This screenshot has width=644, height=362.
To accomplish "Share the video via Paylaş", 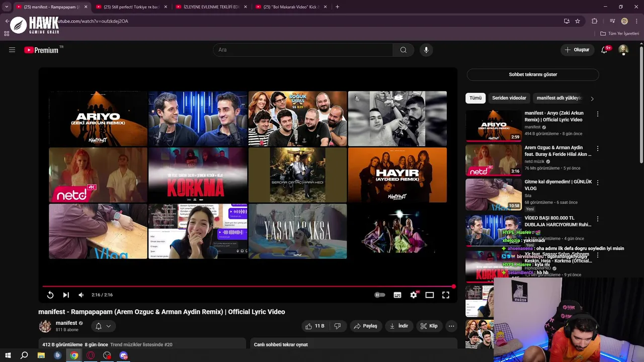I will coord(366,326).
